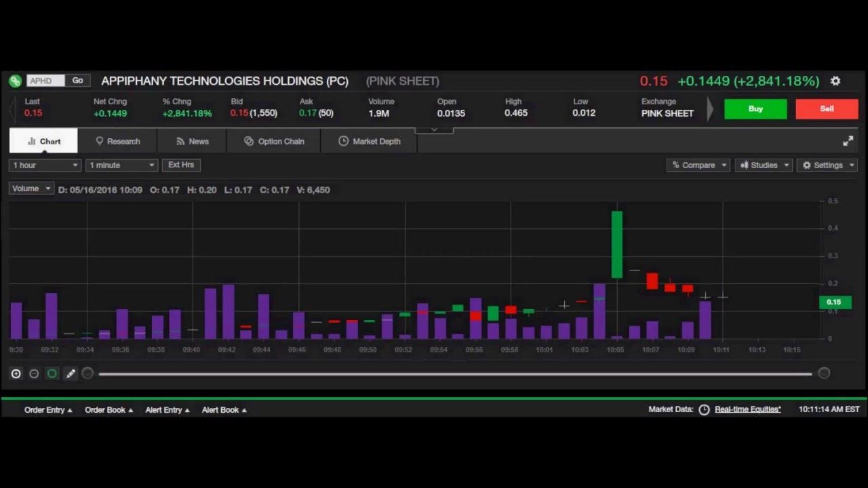Zoom in with the plus magnifier icon
The width and height of the screenshot is (868, 488).
coord(16,373)
